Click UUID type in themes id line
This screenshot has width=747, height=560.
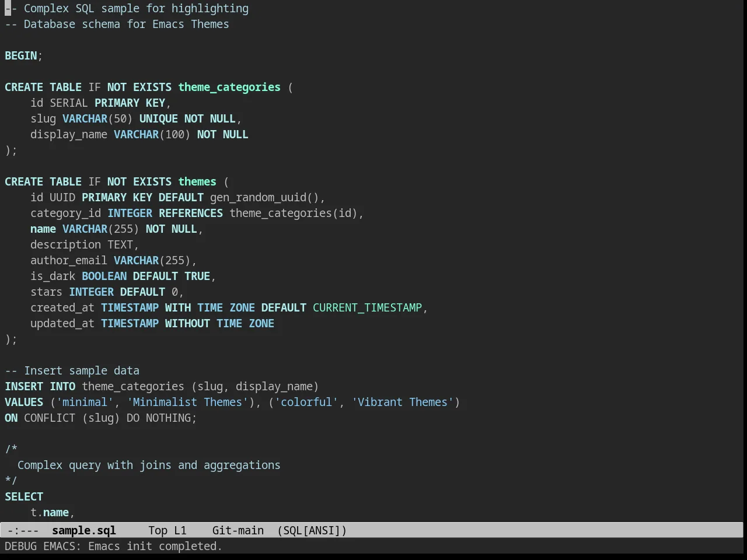tap(62, 197)
